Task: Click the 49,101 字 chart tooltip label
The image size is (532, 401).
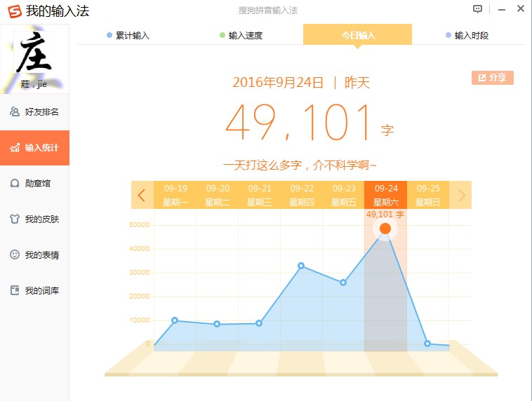Action: pos(385,215)
